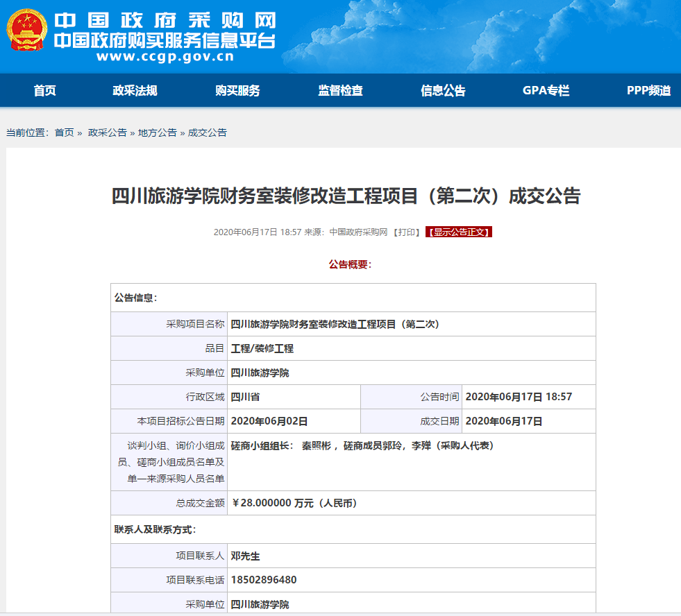
Task: Open the PPP频道 navigation menu item
Action: click(x=648, y=90)
